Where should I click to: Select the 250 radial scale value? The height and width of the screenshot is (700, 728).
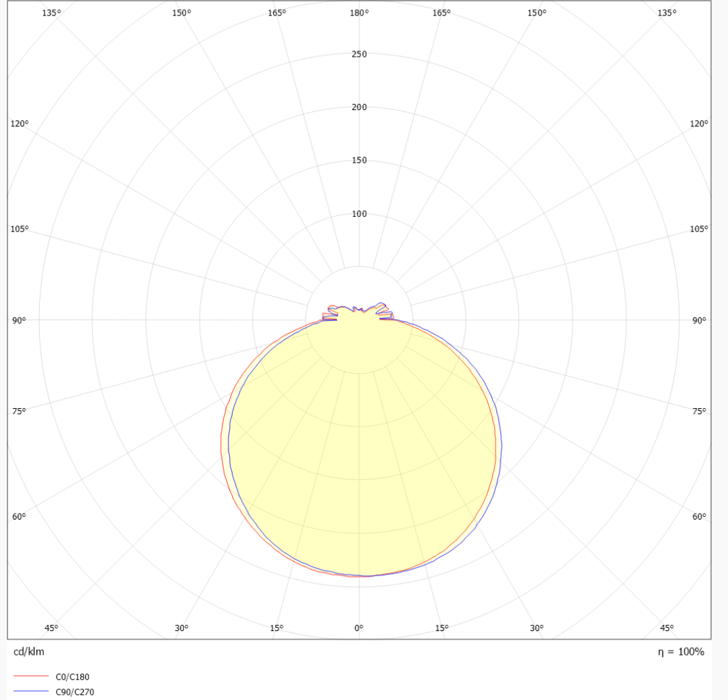point(359,54)
